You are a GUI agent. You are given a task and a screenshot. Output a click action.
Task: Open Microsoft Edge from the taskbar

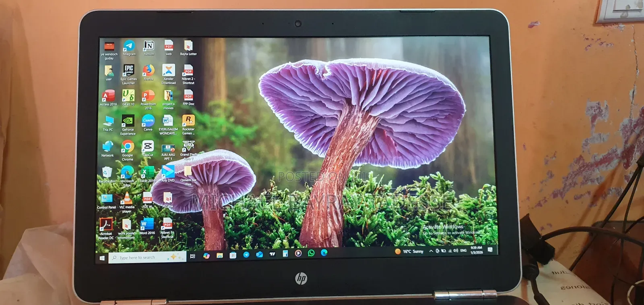pyautogui.click(x=324, y=253)
